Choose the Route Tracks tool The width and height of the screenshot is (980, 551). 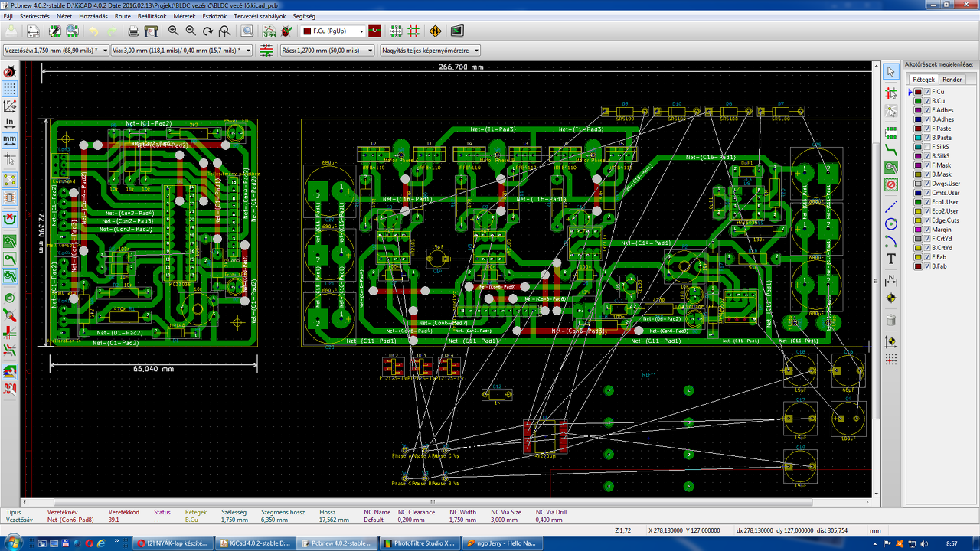(891, 148)
